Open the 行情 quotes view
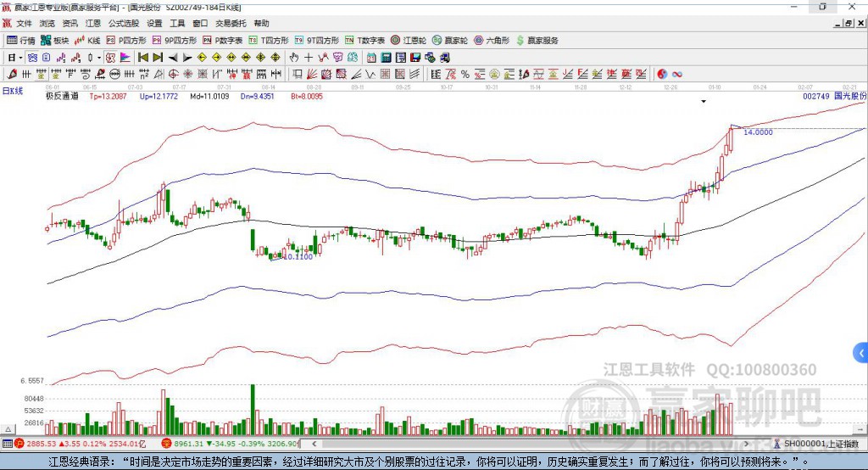This screenshot has width=868, height=470. coord(21,41)
